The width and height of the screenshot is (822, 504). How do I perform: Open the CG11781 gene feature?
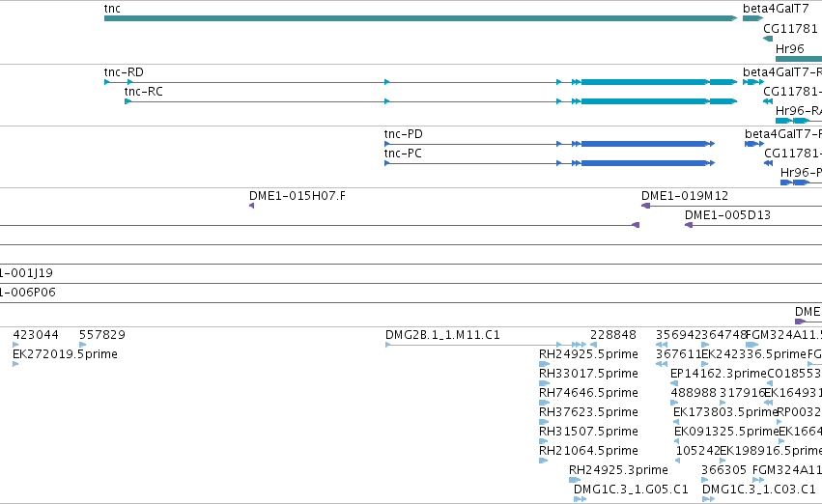pos(768,39)
